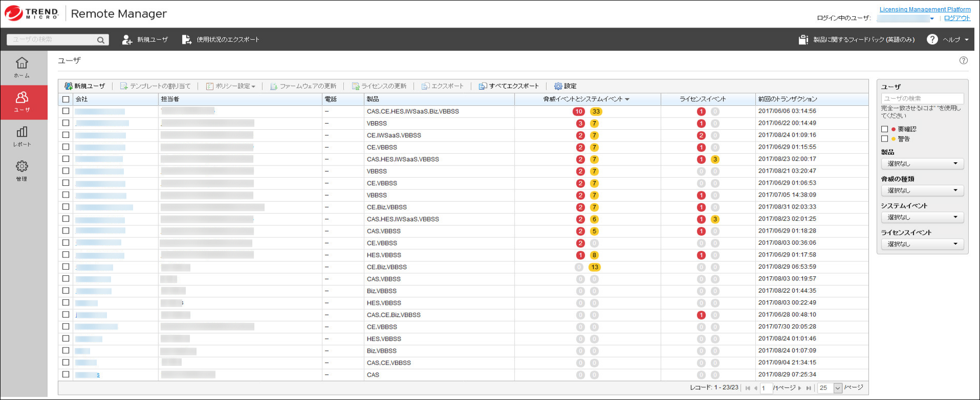The image size is (980, 400).
Task: Enable the 警告 filter checkbox
Action: pyautogui.click(x=885, y=138)
